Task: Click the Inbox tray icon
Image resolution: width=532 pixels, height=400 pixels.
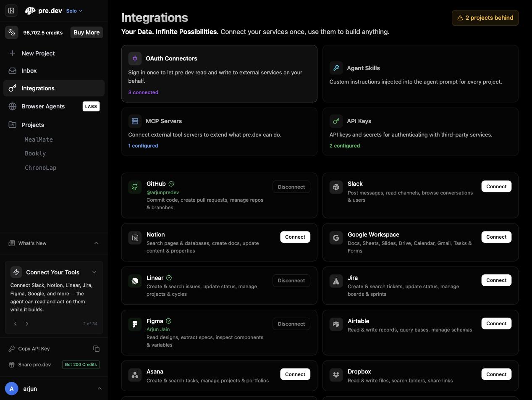Action: tap(13, 71)
